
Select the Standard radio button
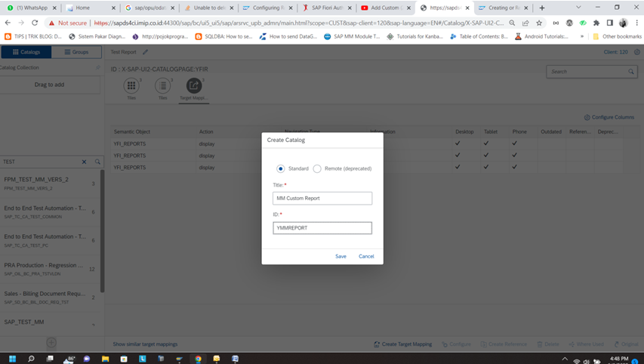pyautogui.click(x=281, y=168)
